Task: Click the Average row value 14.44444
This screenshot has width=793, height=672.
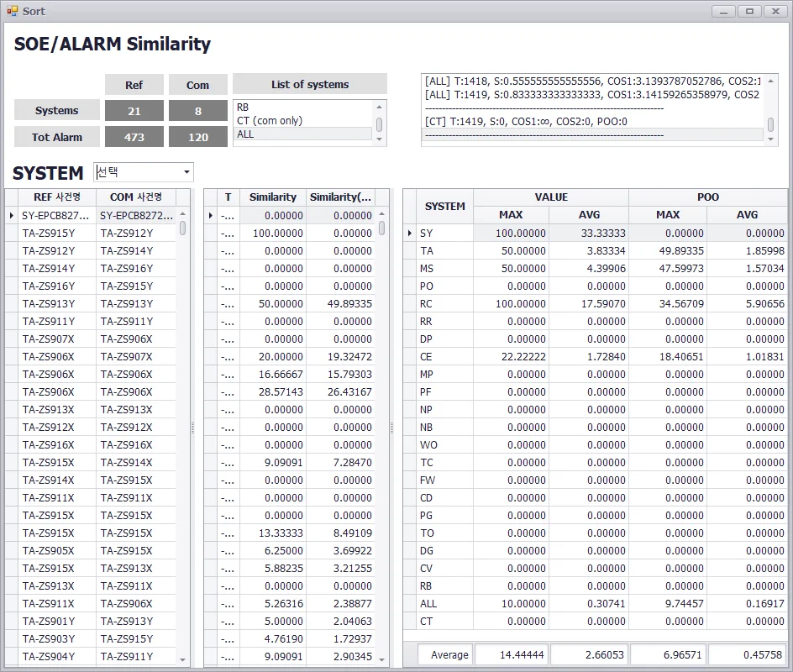Action: click(512, 655)
